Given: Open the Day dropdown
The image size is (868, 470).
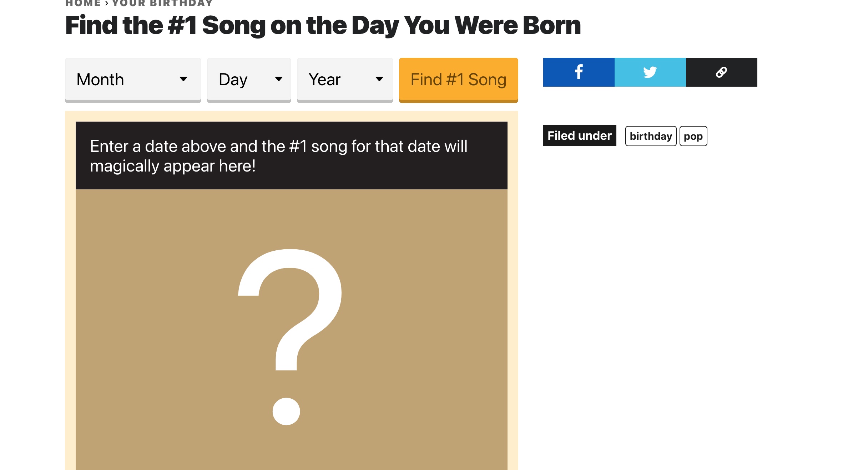Looking at the screenshot, I should point(249,79).
